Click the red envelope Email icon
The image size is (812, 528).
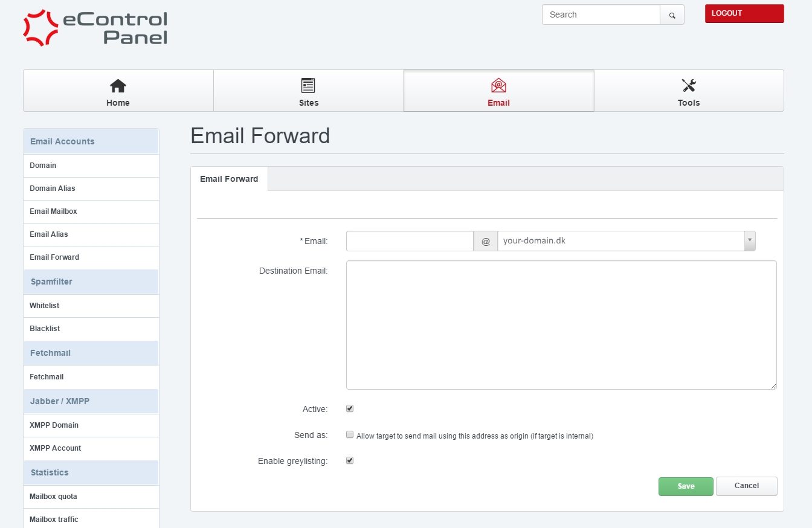498,86
